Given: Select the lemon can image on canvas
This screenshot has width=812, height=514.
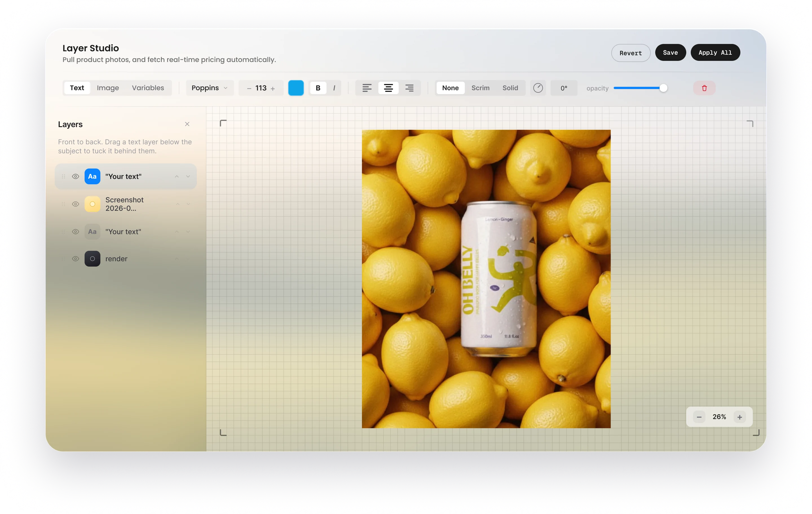Looking at the screenshot, I should (486, 279).
